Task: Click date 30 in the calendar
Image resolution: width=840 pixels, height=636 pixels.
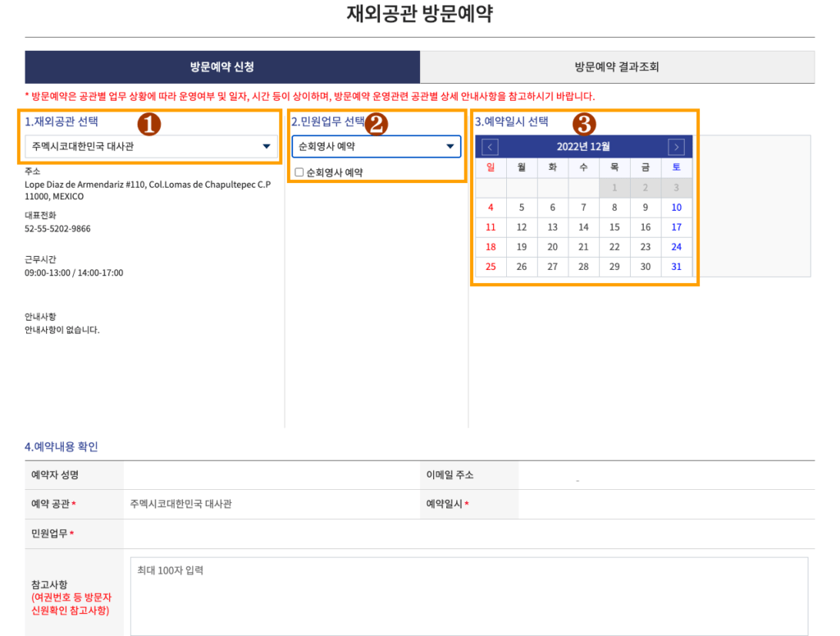Action: (646, 267)
